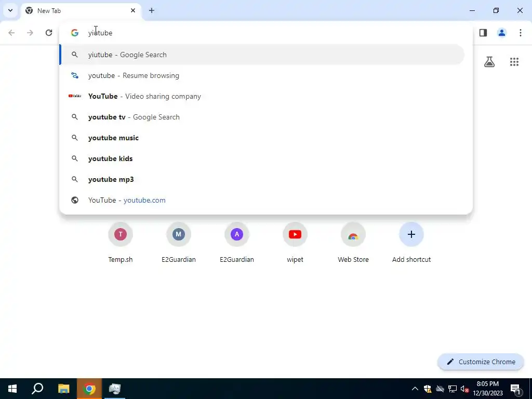
Task: Reload the current page
Action: pos(49,33)
